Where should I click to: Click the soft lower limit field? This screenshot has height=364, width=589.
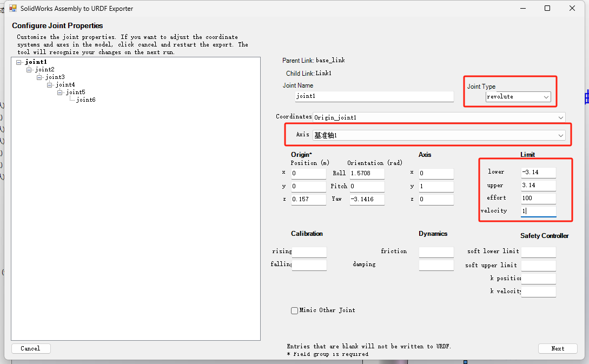click(538, 253)
